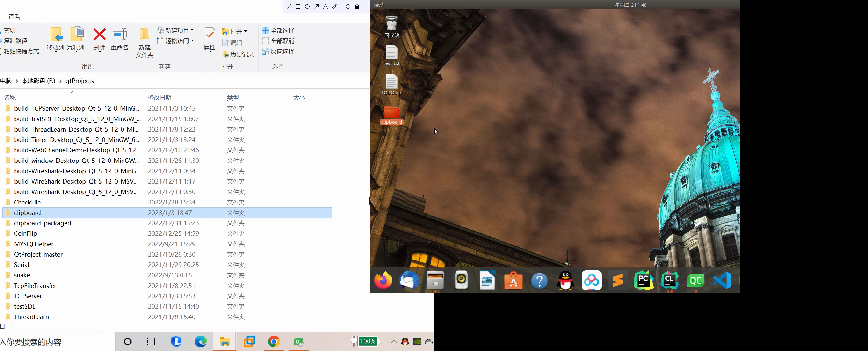
Task: Sort by the 修改日期 column header
Action: pos(184,97)
